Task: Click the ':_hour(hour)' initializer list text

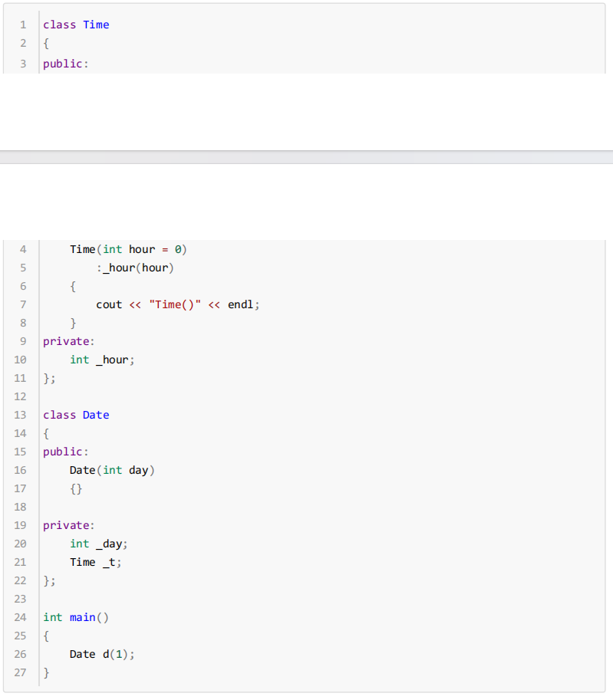Action: click(x=135, y=268)
